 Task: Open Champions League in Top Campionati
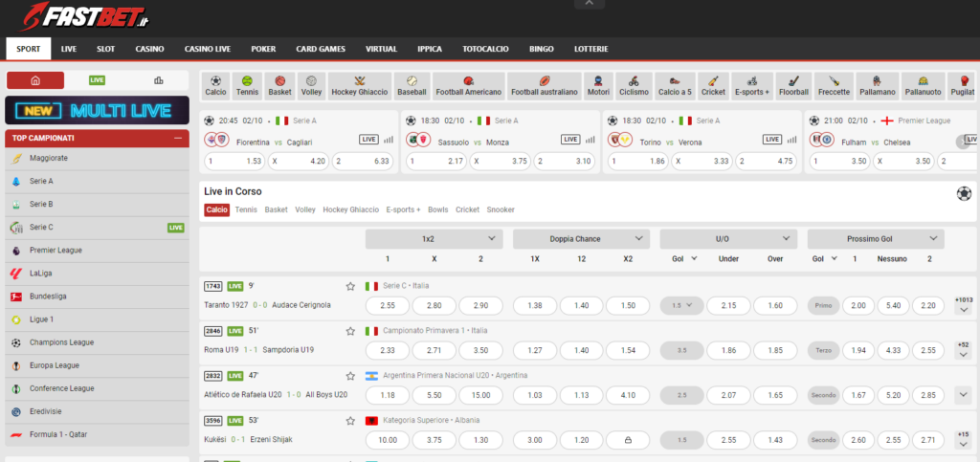(x=97, y=342)
